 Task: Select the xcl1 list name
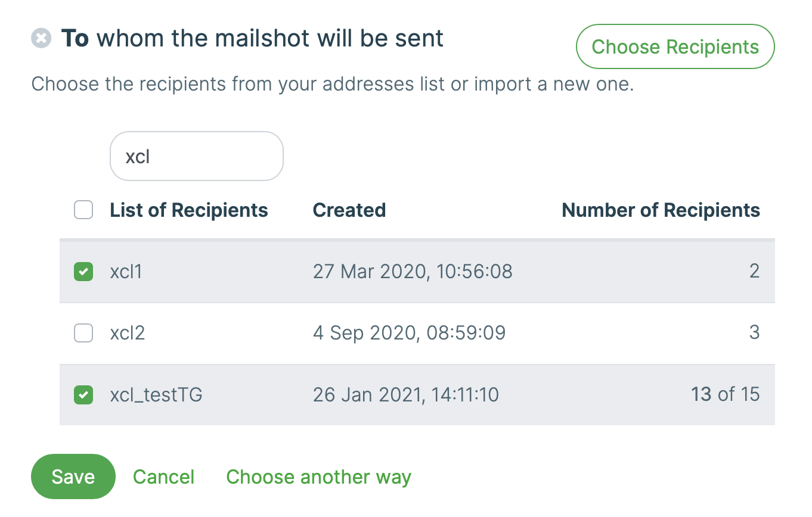(126, 272)
